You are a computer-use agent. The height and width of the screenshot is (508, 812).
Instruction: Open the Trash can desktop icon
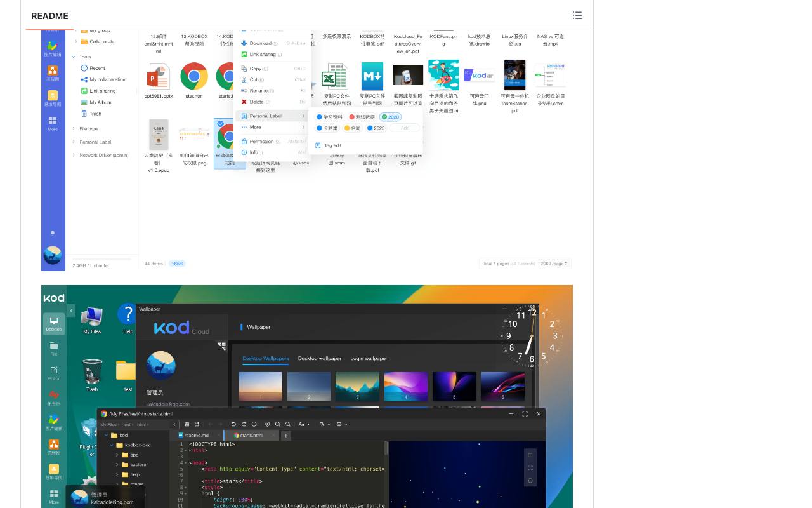pos(92,371)
